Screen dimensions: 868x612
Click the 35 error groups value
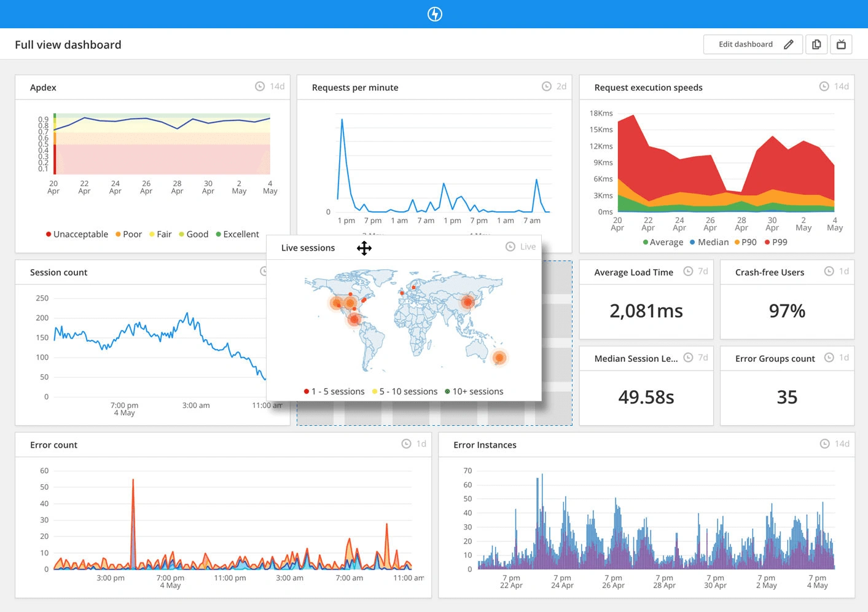coord(787,398)
